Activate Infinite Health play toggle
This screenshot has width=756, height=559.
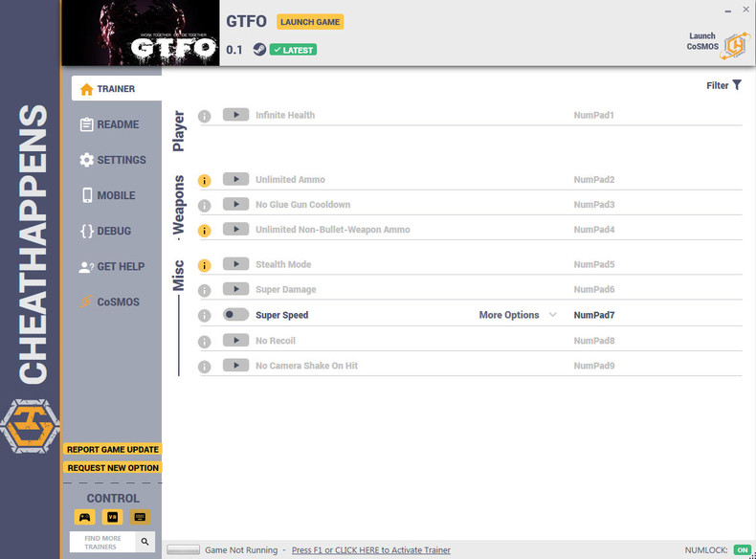(x=235, y=115)
